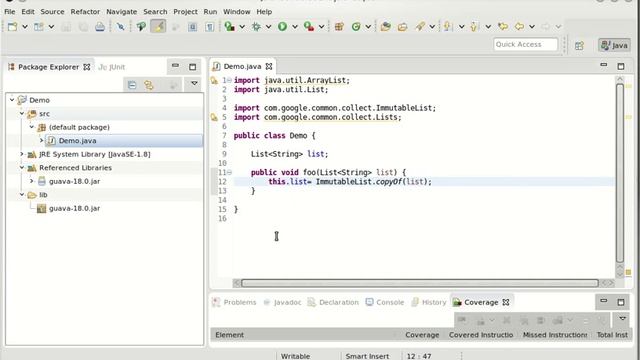Open the Project menu

tap(185, 12)
